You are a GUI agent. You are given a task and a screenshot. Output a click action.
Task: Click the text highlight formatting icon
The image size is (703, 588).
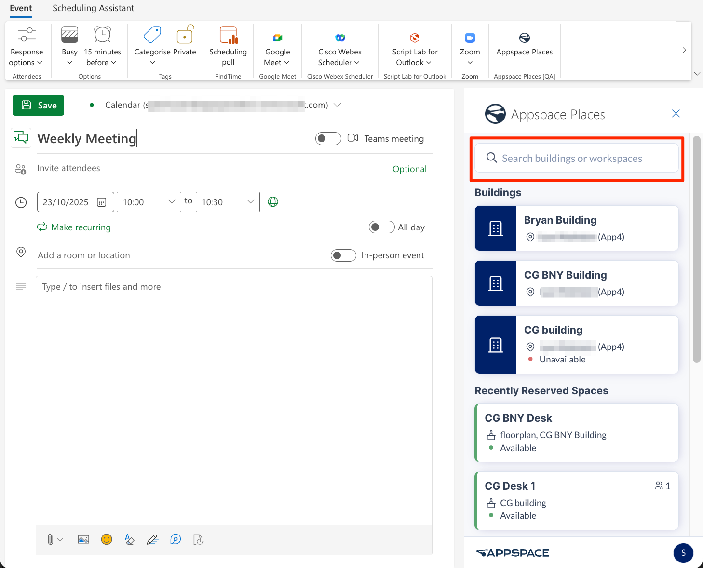point(129,539)
